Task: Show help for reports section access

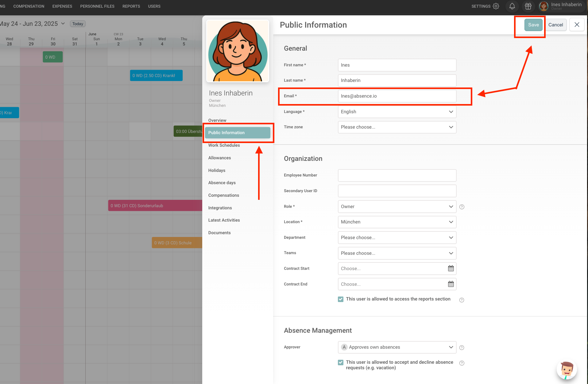Action: [x=462, y=300]
